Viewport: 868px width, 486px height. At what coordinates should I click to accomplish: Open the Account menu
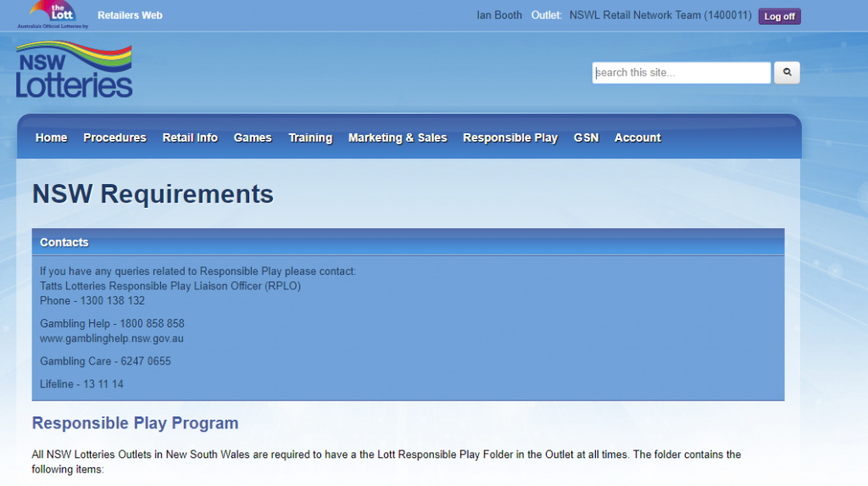637,137
